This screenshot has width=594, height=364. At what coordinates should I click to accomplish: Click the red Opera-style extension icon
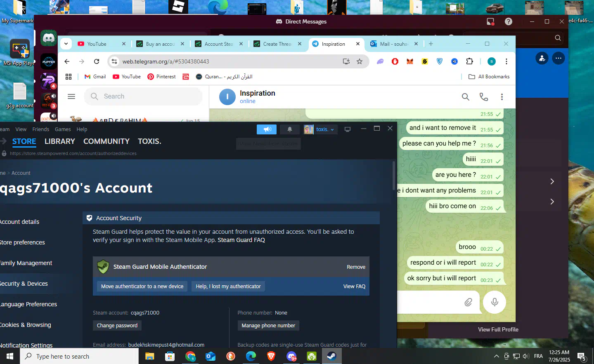[395, 61]
